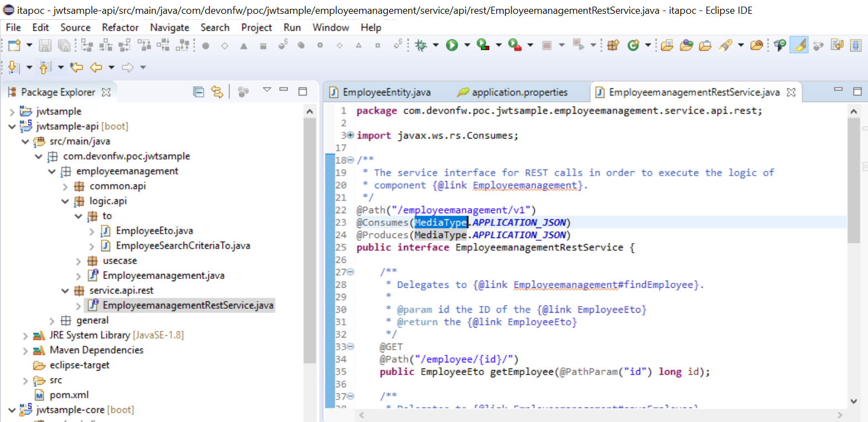Click the Open Type toolbar icon

pyautogui.click(x=667, y=45)
